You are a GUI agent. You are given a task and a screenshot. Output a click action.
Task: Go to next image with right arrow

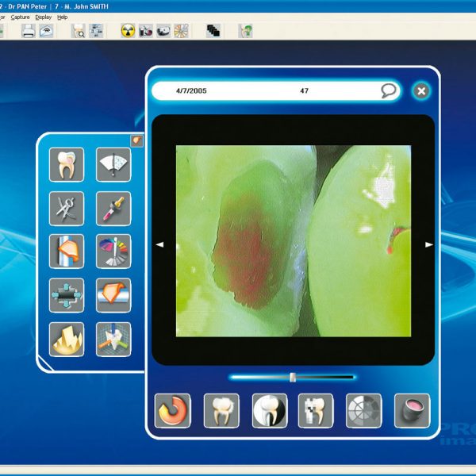pos(428,244)
